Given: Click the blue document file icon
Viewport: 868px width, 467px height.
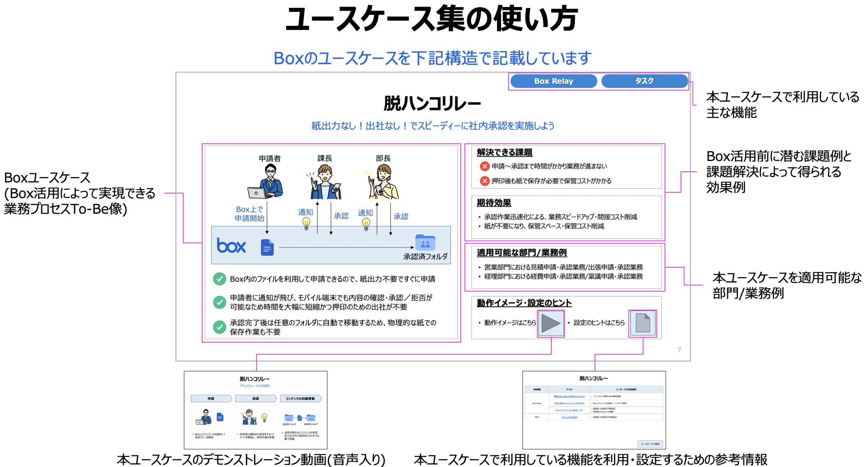Looking at the screenshot, I should pos(267,248).
